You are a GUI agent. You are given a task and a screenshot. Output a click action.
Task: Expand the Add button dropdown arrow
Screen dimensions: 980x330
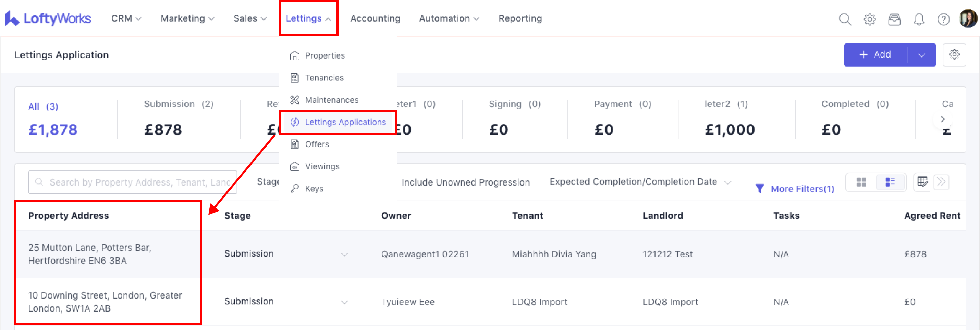click(921, 55)
